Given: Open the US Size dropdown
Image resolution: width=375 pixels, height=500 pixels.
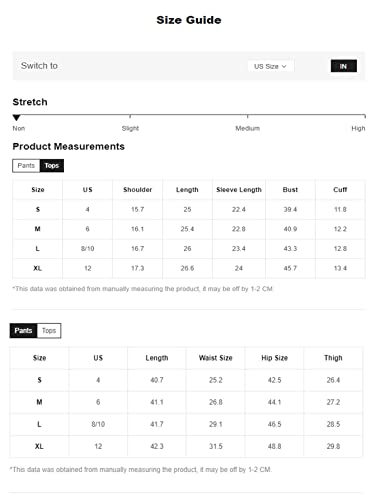Looking at the screenshot, I should pos(270,66).
